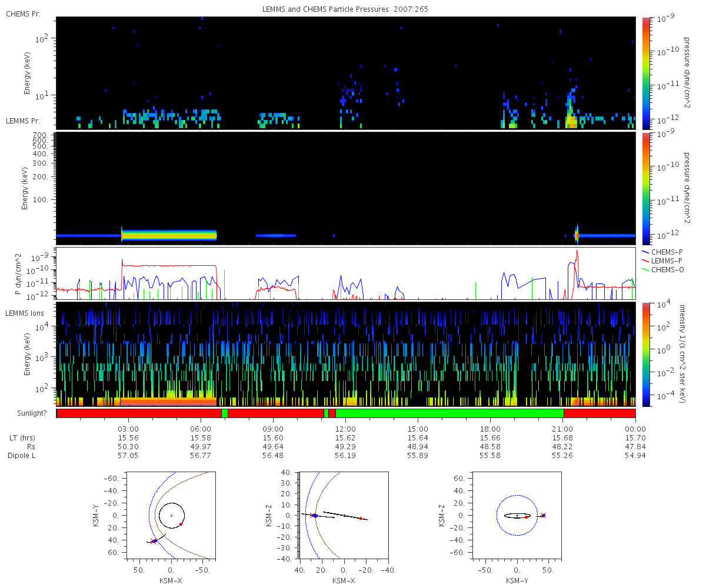Click the "CHEMS Pr." panel label

pos(24,14)
